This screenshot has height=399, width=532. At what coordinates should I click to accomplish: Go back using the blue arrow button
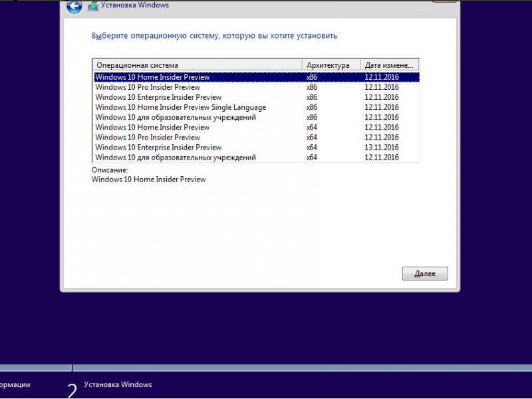click(74, 6)
